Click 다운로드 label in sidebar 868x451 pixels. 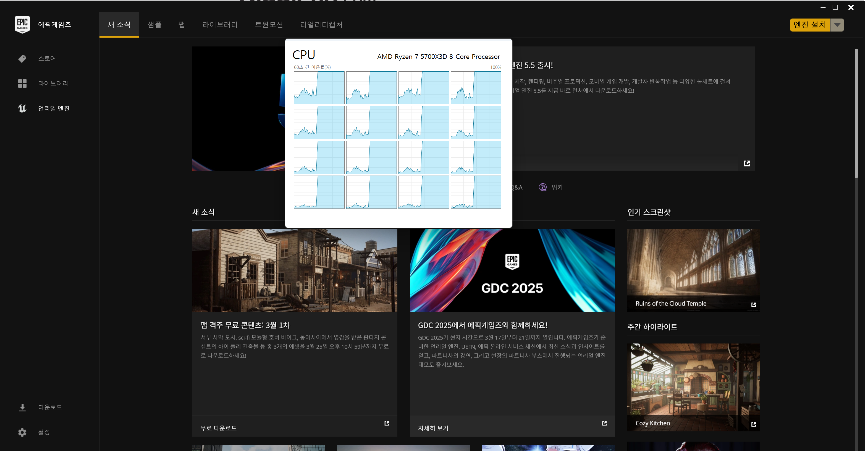coord(50,407)
